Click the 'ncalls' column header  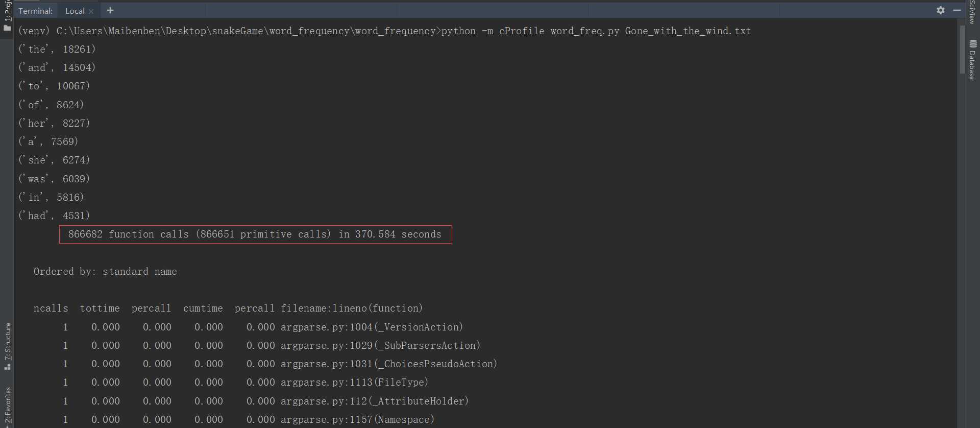(x=51, y=308)
